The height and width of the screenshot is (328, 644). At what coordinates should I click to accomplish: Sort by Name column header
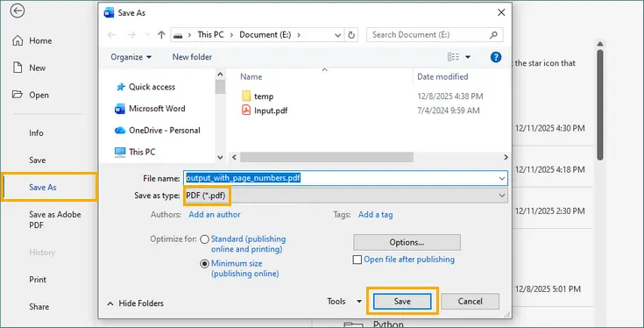click(x=251, y=77)
